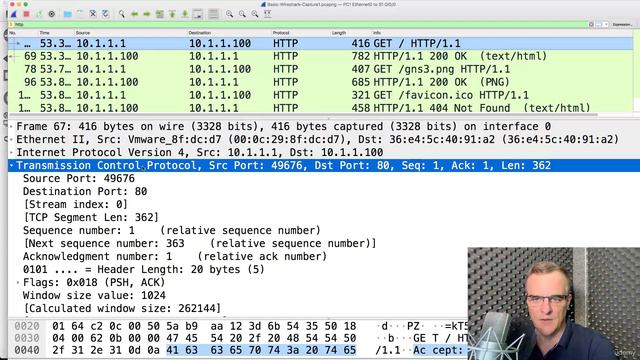Click hex byte row at offset 0030
The height and width of the screenshot is (360, 640).
(204, 338)
